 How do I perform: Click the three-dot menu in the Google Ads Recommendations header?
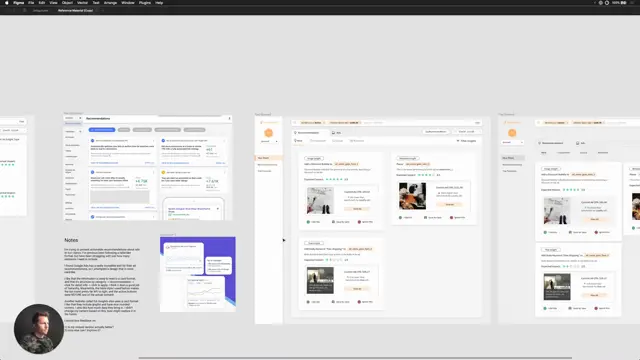[229, 118]
